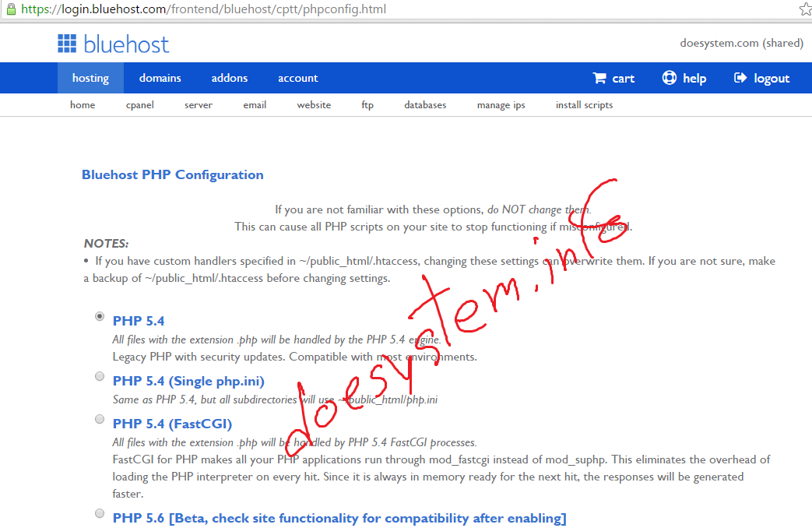
Task: Open the databases submenu item
Action: pos(425,104)
